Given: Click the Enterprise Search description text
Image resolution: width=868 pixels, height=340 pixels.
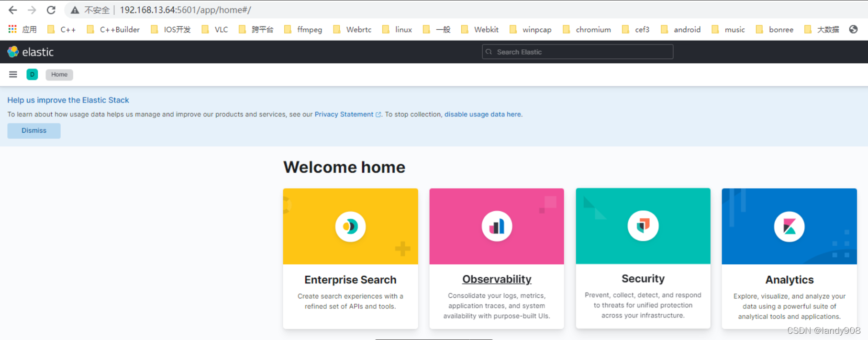Looking at the screenshot, I should (x=350, y=301).
